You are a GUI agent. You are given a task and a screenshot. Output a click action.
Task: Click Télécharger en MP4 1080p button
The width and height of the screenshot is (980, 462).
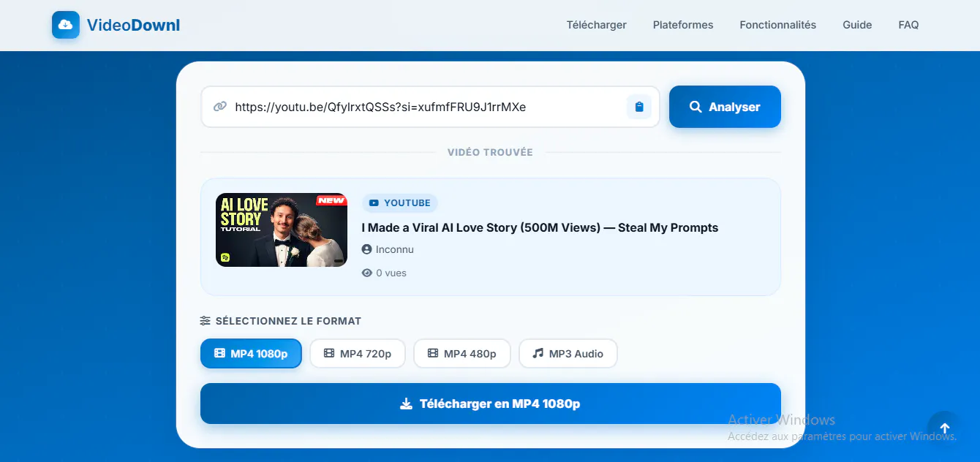[x=491, y=404]
